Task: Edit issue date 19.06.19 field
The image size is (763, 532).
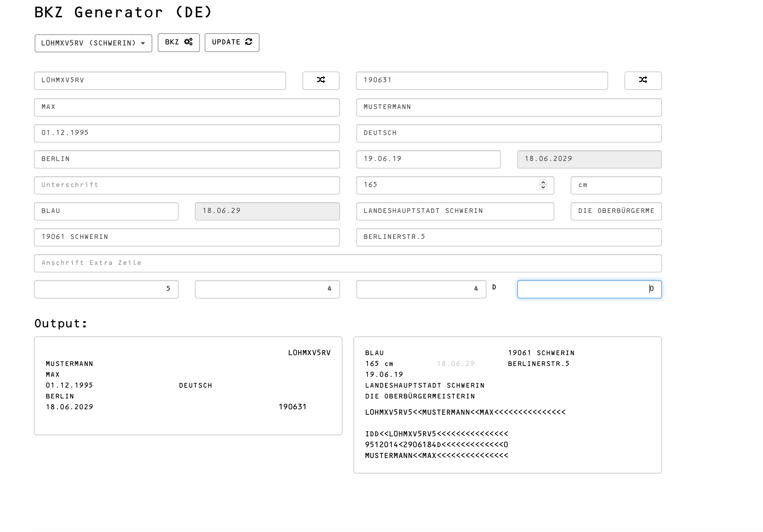Action: click(x=428, y=159)
